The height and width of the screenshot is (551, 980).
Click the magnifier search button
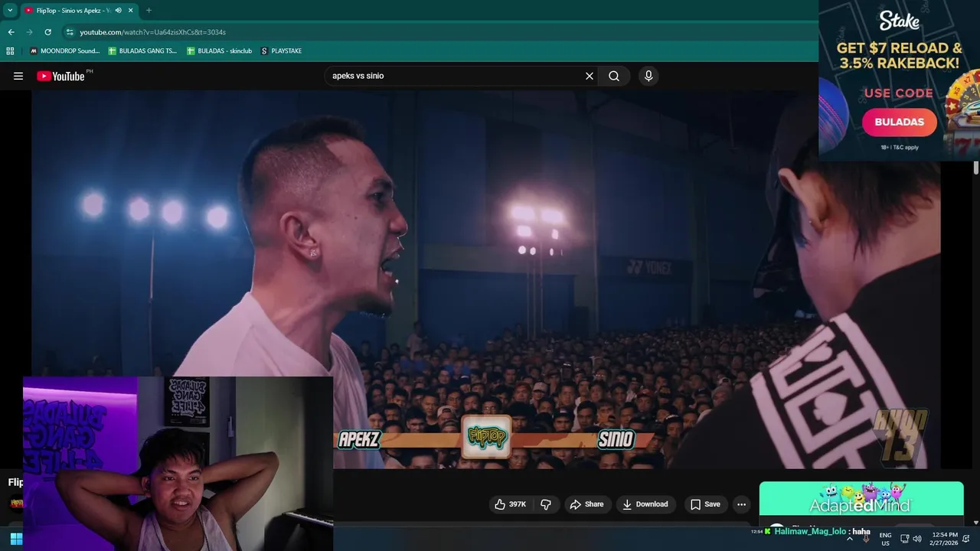(614, 76)
